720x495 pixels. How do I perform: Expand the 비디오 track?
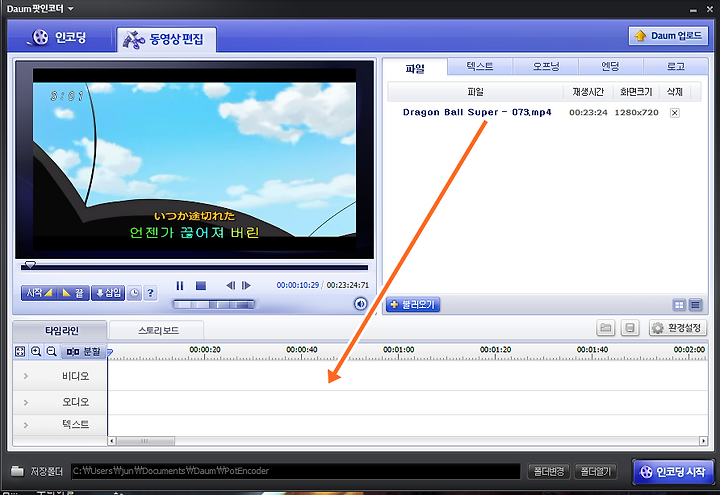coord(26,376)
